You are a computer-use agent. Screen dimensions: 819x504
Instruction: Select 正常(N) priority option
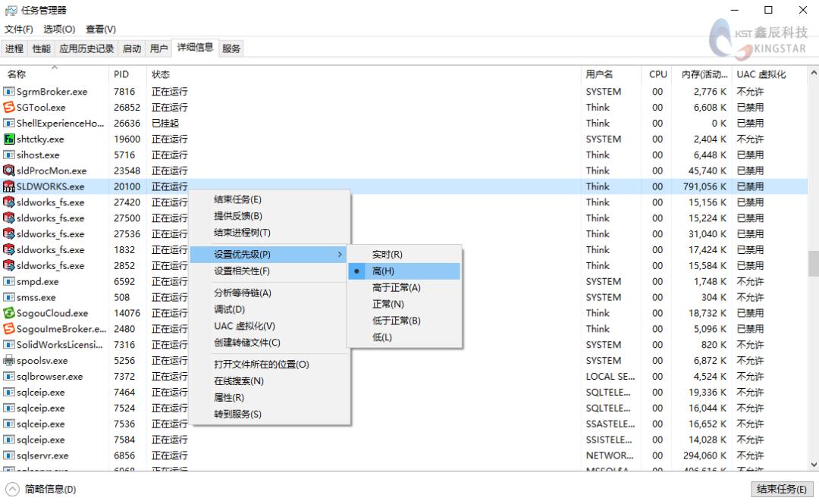(x=388, y=304)
